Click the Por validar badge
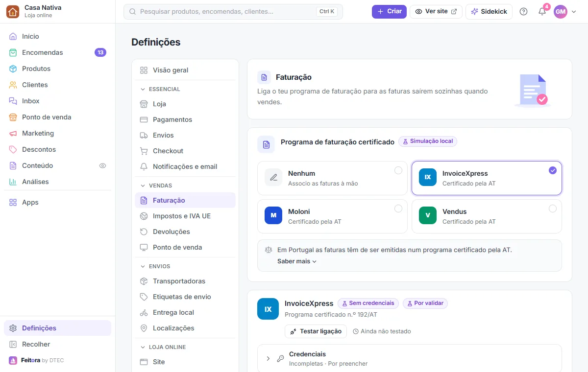This screenshot has height=372, width=588. click(425, 303)
